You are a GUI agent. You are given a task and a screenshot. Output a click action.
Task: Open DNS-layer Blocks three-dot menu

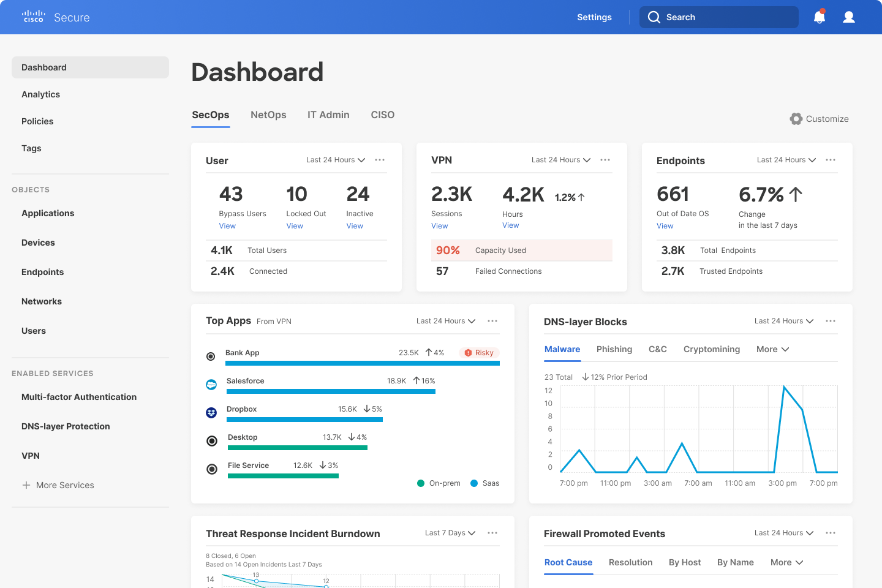(831, 321)
